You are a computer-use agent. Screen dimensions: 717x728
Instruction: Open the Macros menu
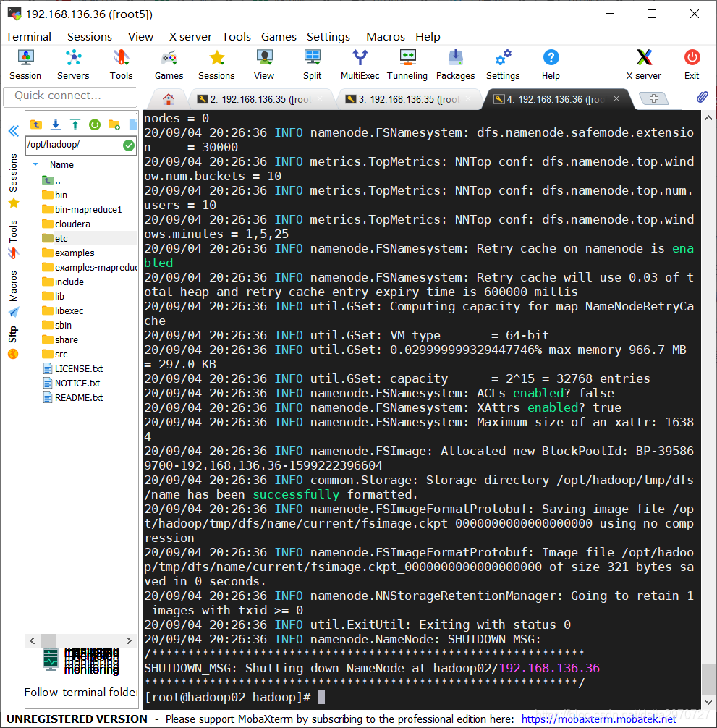[x=386, y=37]
